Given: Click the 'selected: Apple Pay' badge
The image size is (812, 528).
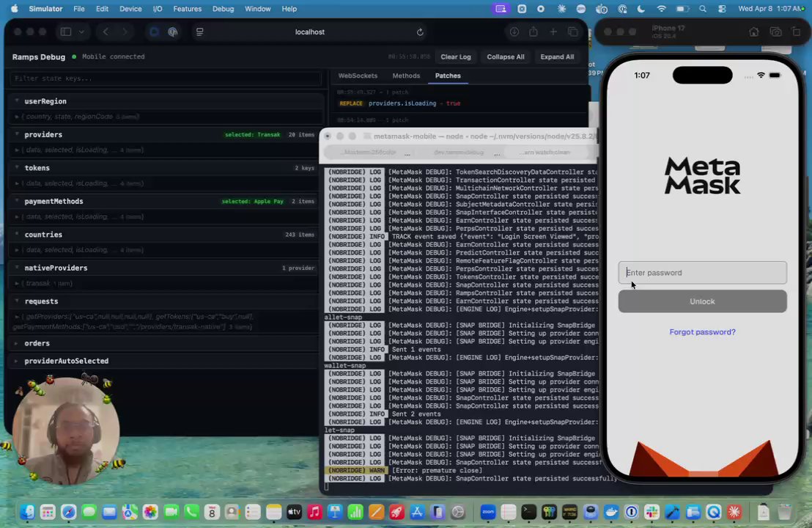Looking at the screenshot, I should tap(252, 202).
